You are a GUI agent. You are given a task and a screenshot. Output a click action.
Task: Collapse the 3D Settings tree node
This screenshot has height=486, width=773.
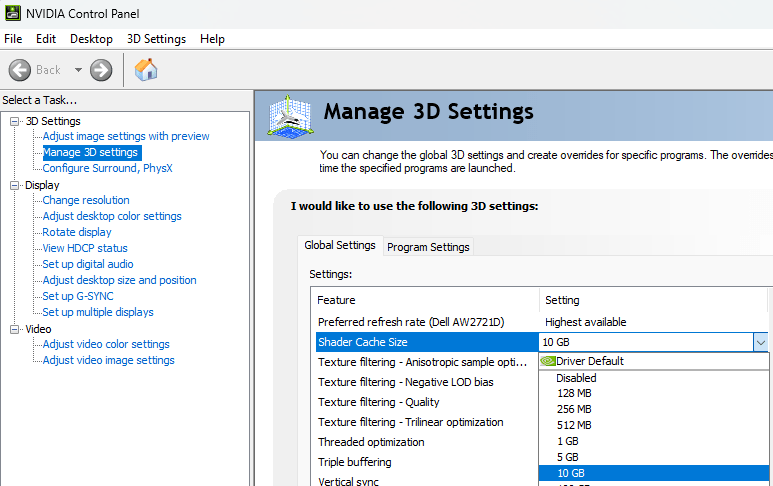[x=15, y=121]
